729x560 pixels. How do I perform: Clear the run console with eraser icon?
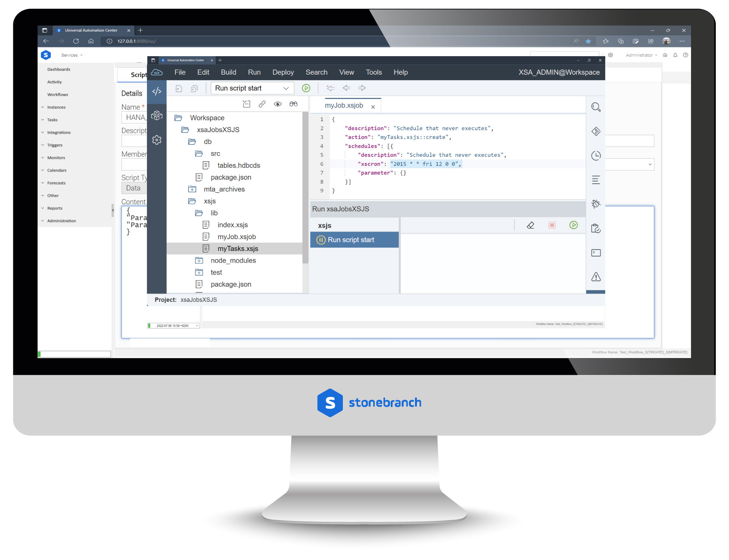[x=530, y=225]
